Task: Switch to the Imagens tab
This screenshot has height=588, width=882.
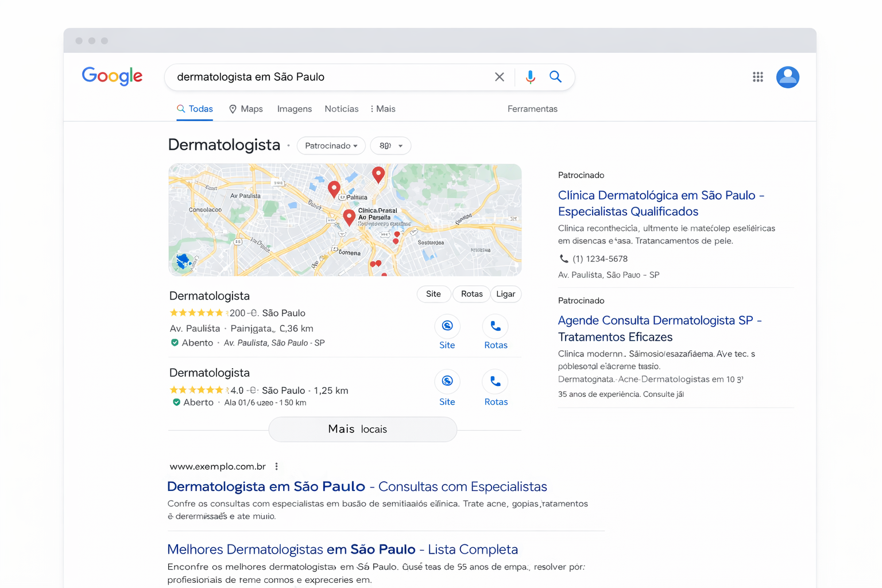Action: click(294, 109)
